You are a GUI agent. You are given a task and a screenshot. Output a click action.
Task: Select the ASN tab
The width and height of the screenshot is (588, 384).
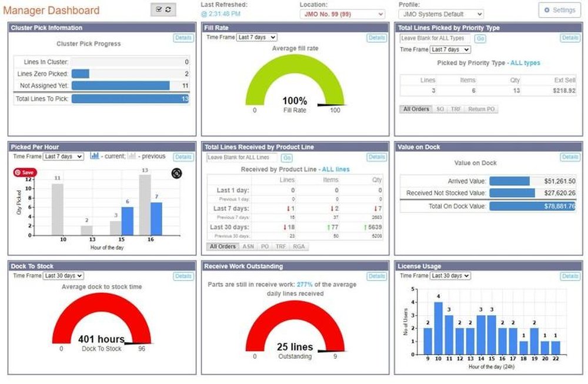coord(248,246)
